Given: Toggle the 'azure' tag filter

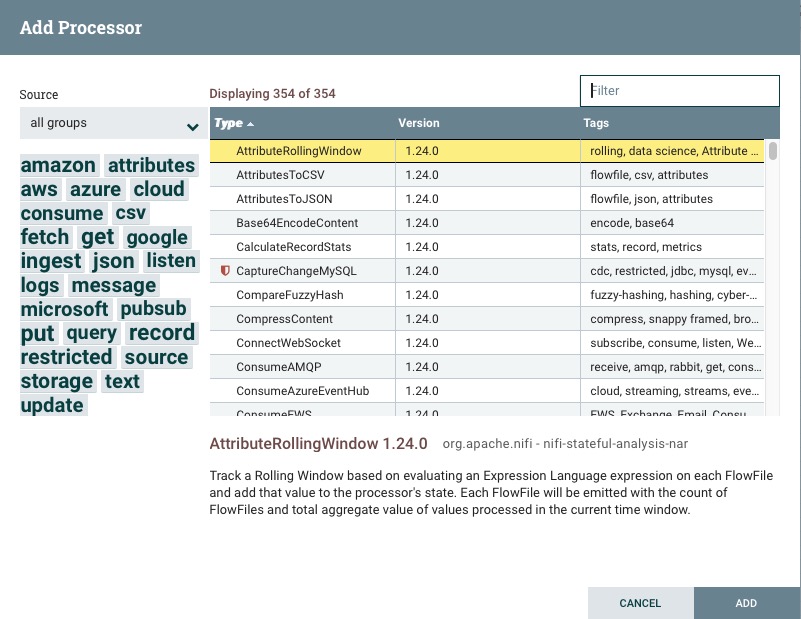Looking at the screenshot, I should tap(97, 189).
